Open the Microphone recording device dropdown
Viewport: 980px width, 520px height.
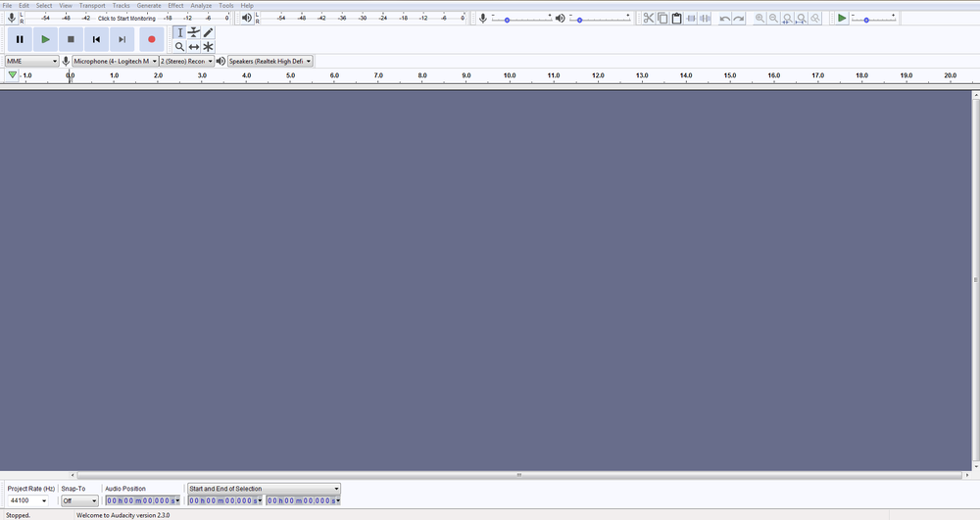click(x=115, y=61)
